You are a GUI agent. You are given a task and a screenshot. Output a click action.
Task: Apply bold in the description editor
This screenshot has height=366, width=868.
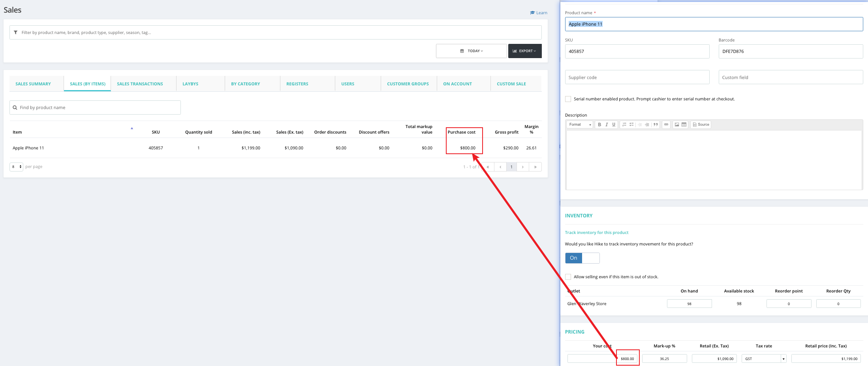(x=599, y=125)
